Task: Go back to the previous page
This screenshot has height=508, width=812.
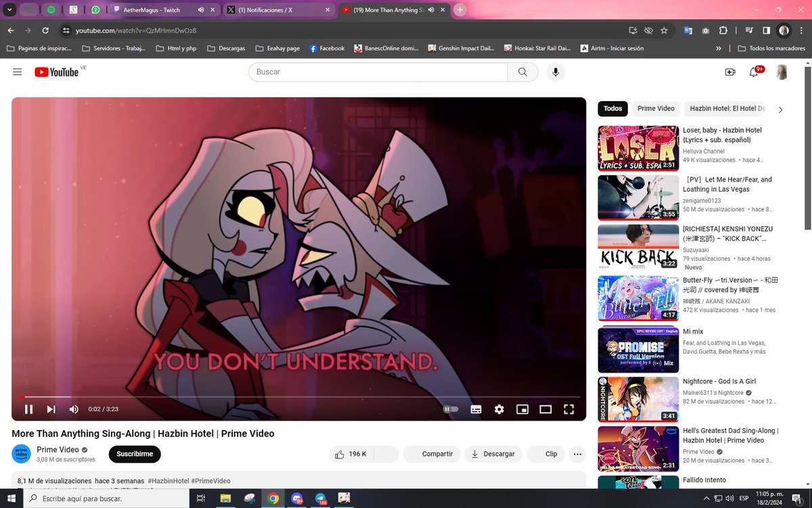Action: tap(10, 30)
